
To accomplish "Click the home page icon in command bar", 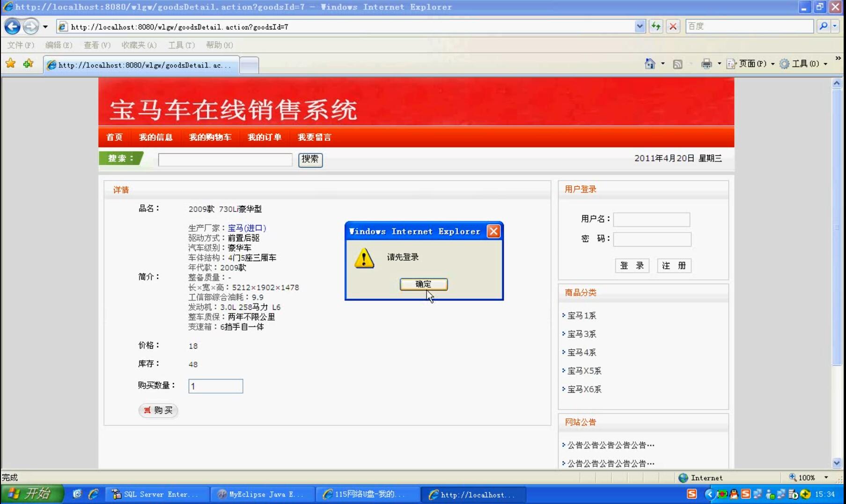I will tap(650, 64).
